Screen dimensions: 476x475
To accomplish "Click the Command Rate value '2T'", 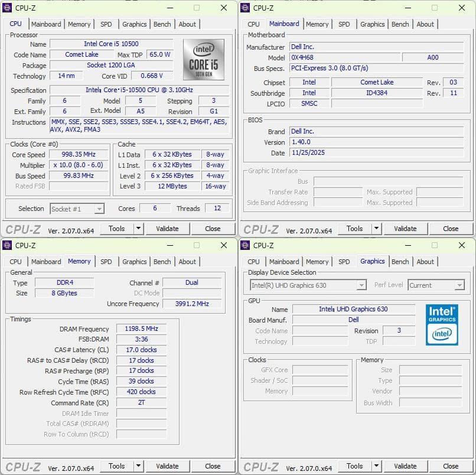I will pyautogui.click(x=142, y=402).
